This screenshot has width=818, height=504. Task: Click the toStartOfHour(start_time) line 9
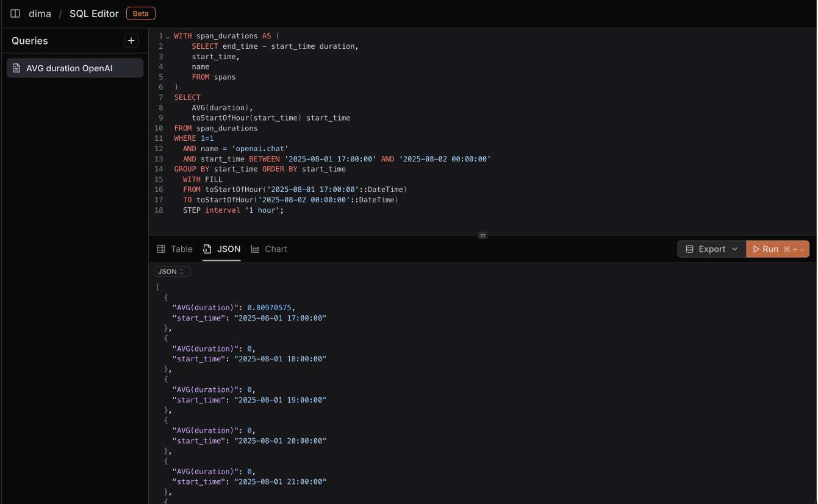pos(271,118)
